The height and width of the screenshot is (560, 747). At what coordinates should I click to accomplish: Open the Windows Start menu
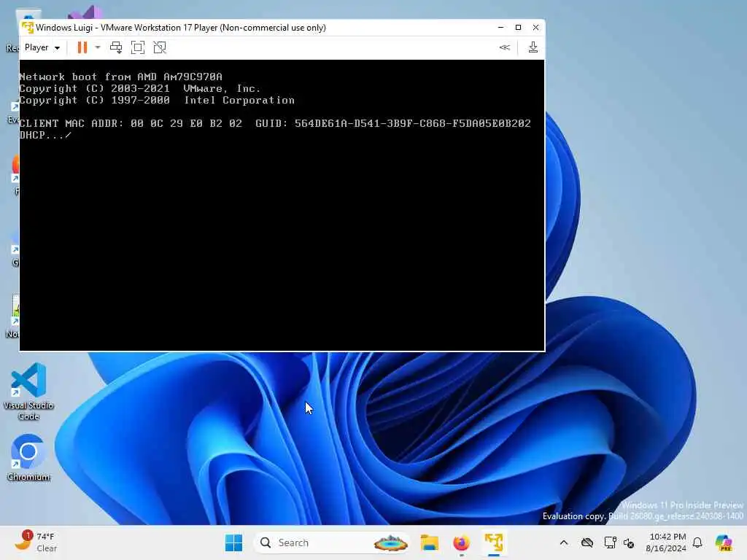click(x=233, y=542)
